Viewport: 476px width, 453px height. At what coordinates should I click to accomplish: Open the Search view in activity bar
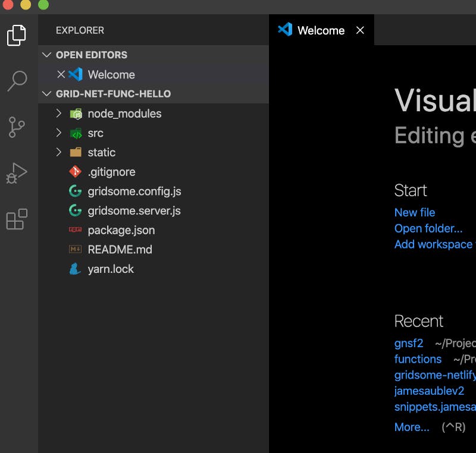click(17, 81)
